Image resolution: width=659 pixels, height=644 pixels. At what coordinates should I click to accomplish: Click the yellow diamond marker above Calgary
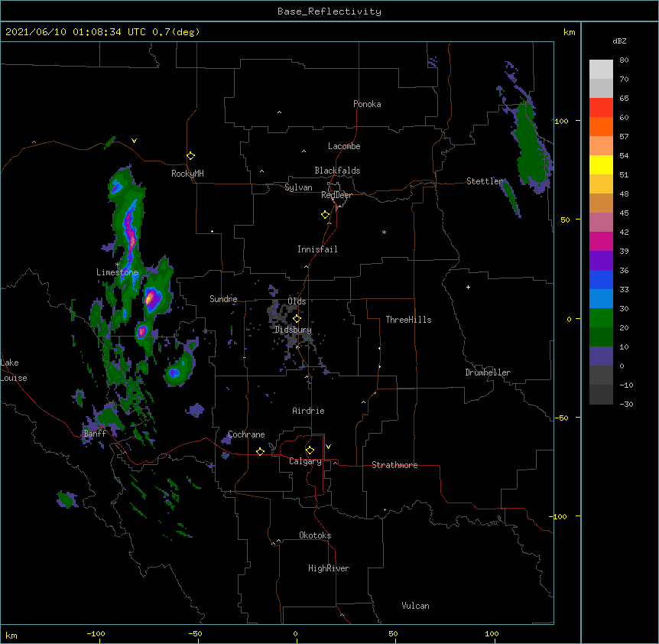click(310, 450)
